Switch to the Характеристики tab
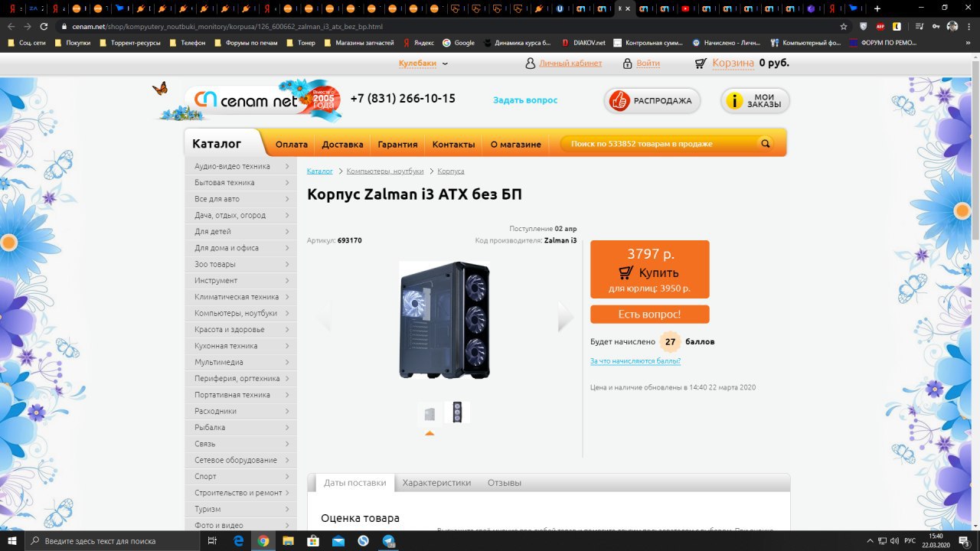The height and width of the screenshot is (551, 980). click(x=436, y=483)
